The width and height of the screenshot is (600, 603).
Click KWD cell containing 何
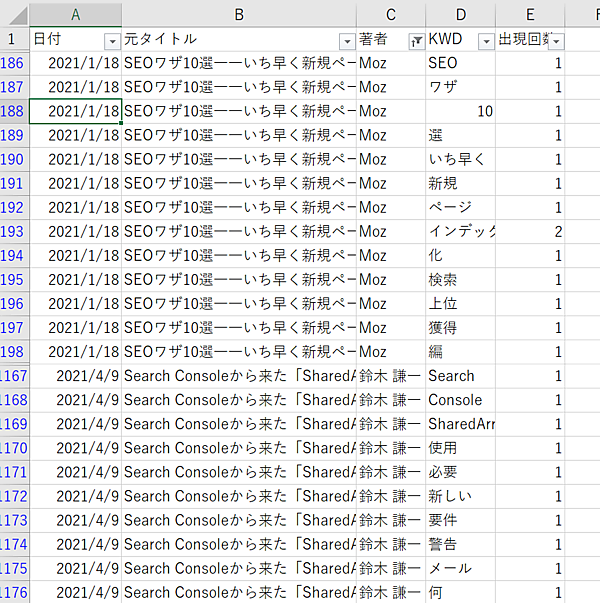461,593
